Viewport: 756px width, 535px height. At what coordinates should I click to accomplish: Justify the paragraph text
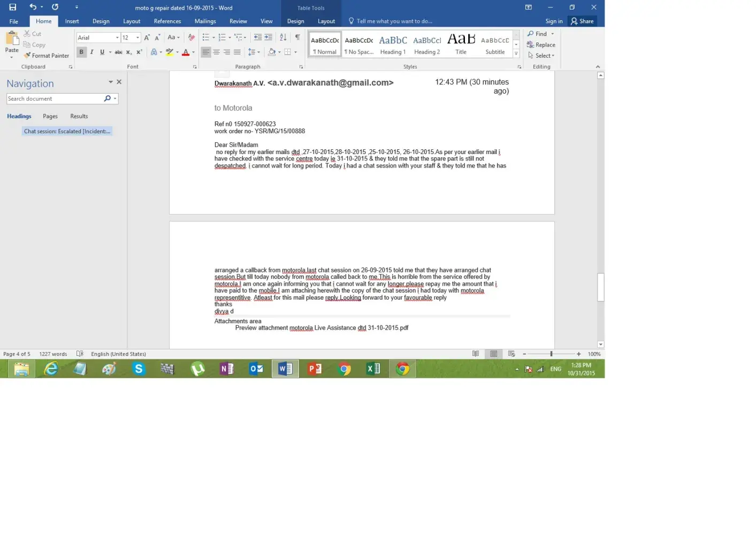(237, 52)
